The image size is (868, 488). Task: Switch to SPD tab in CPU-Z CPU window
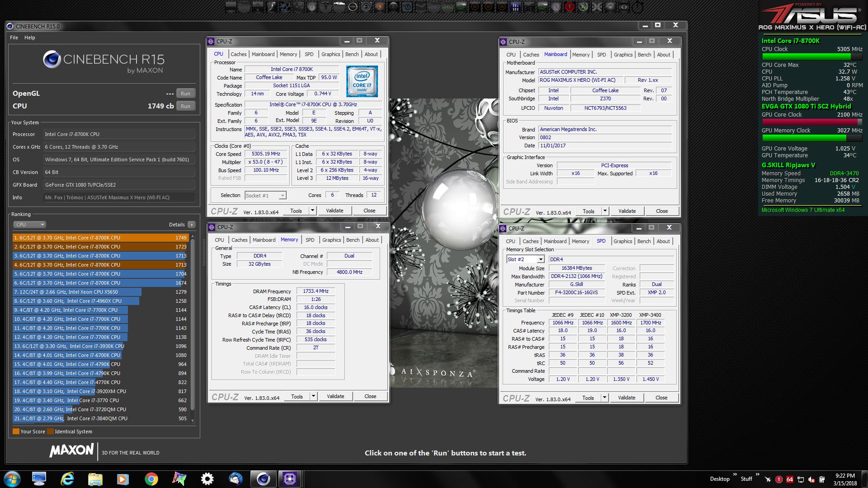click(x=309, y=54)
